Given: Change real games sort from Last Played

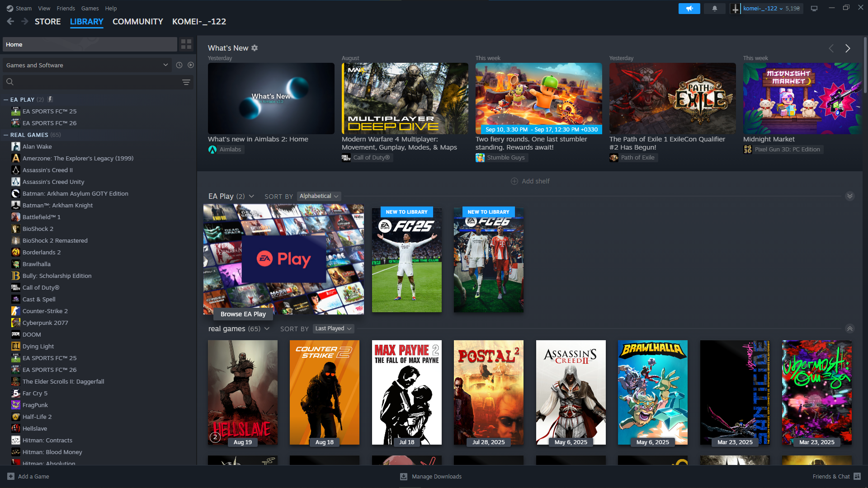Looking at the screenshot, I should point(333,328).
